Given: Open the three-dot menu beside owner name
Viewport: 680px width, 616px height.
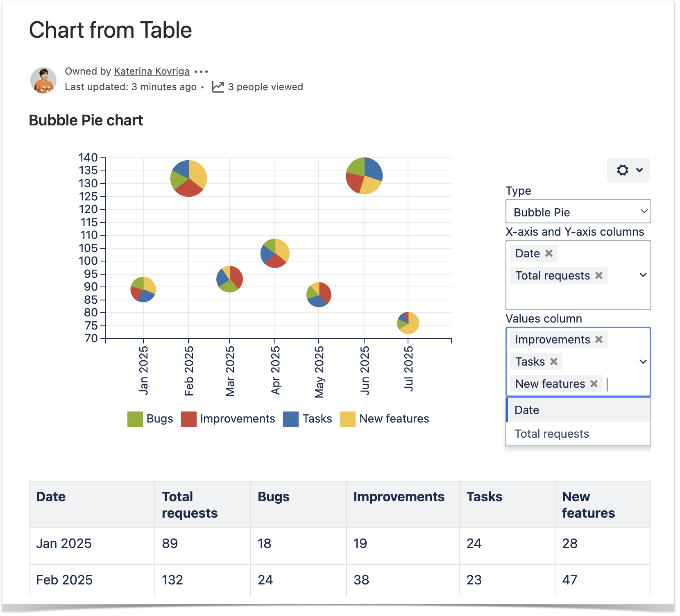Looking at the screenshot, I should (x=201, y=72).
